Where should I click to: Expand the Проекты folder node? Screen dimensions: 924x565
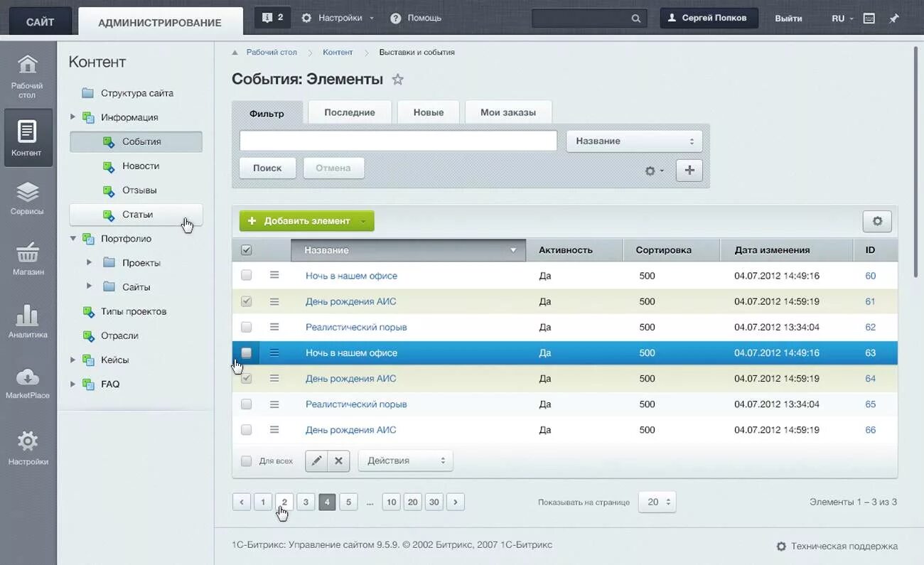[x=89, y=262]
